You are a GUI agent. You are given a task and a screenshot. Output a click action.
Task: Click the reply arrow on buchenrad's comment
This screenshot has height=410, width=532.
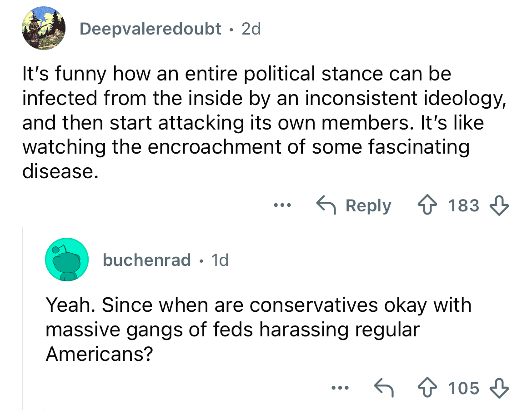coord(385,388)
